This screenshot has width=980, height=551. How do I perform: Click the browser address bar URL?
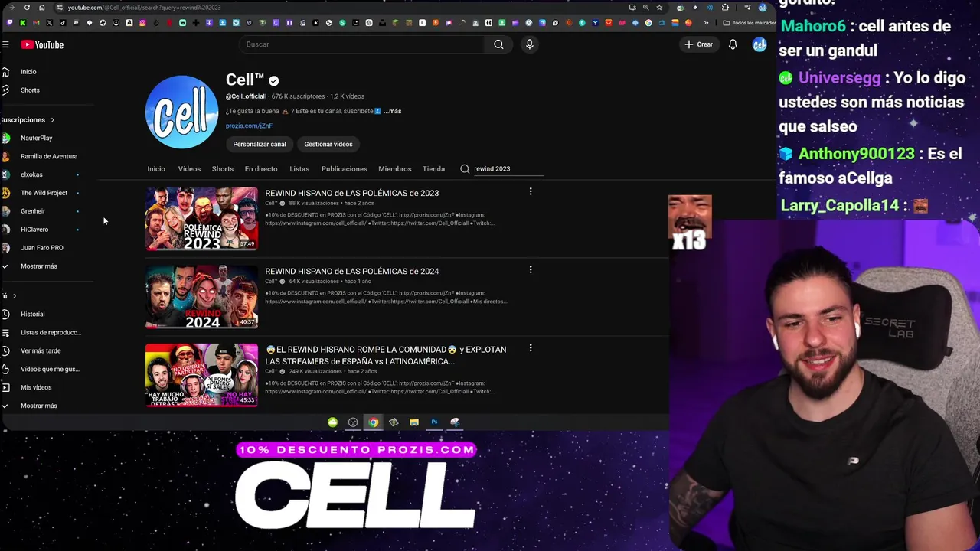coord(144,8)
